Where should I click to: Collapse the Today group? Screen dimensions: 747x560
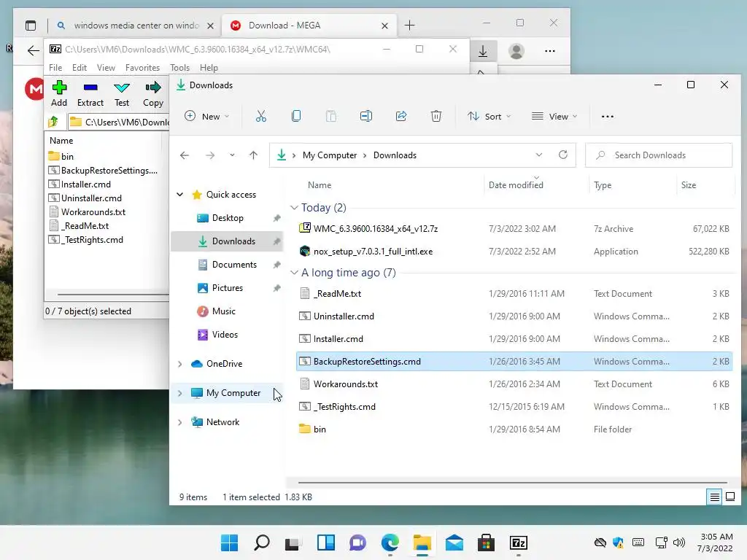pyautogui.click(x=295, y=208)
